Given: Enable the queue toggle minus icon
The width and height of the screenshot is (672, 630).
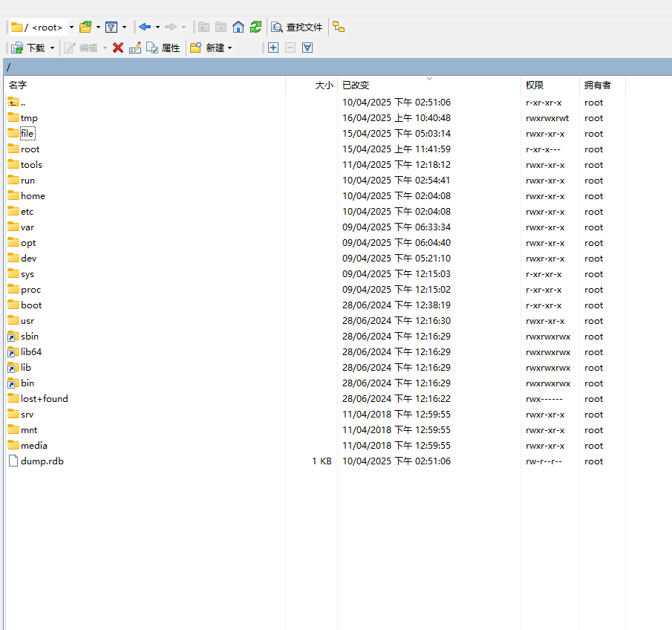Looking at the screenshot, I should [x=290, y=47].
